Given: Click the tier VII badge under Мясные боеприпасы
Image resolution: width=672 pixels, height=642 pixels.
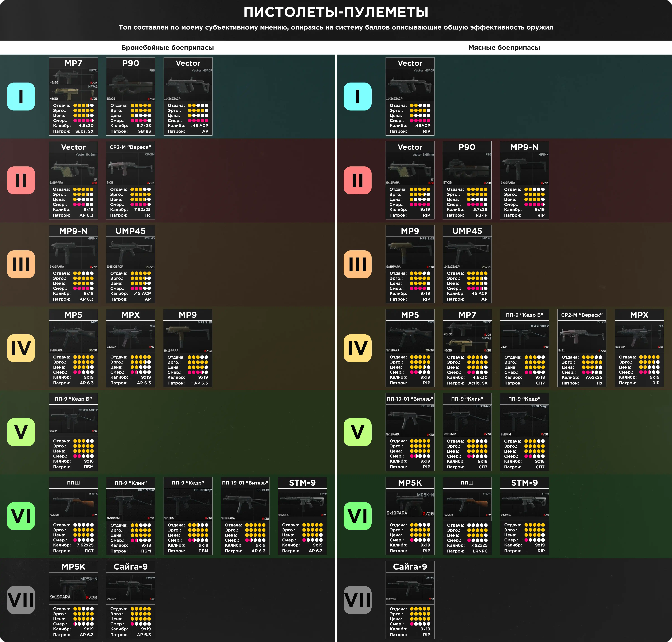Looking at the screenshot, I should (x=357, y=600).
